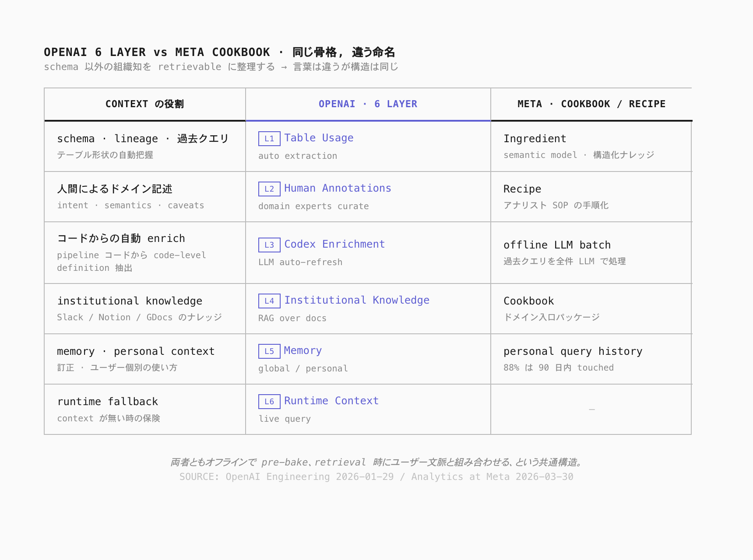Viewport: 753px width, 560px height.
Task: Click the 'Institutional Knowledge' layer title
Action: [x=357, y=300]
